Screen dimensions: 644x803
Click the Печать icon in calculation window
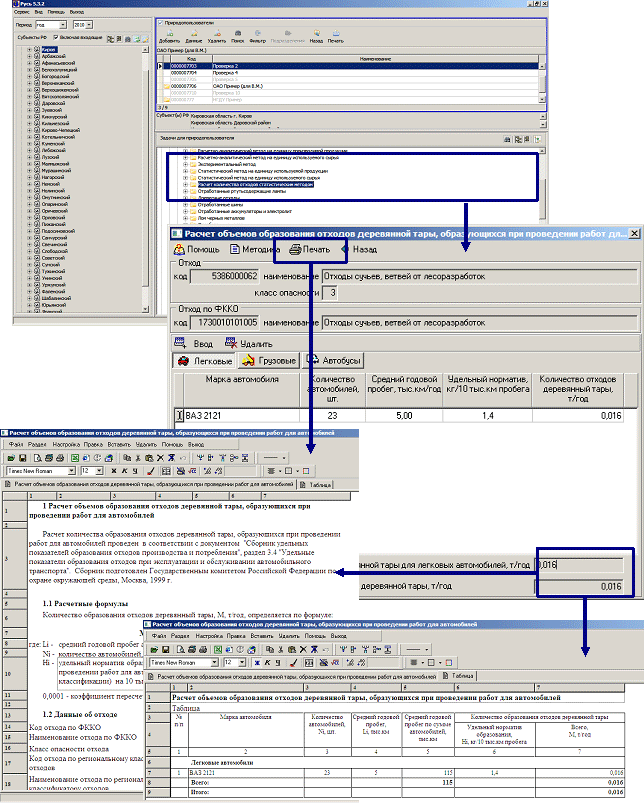click(x=309, y=249)
